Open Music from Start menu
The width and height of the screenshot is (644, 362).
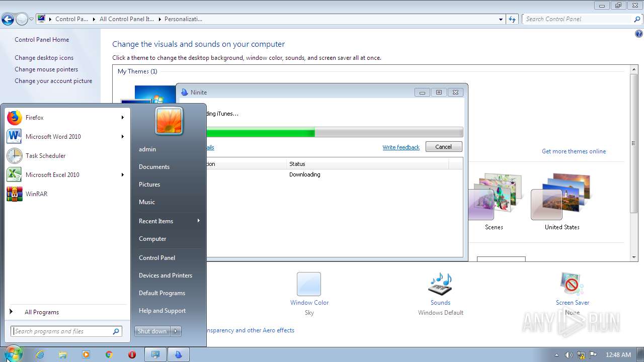(147, 202)
